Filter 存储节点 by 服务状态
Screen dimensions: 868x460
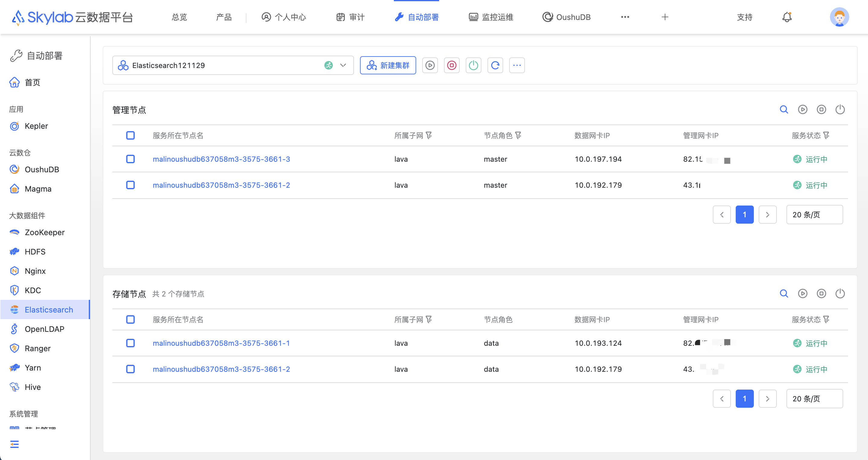tap(826, 319)
